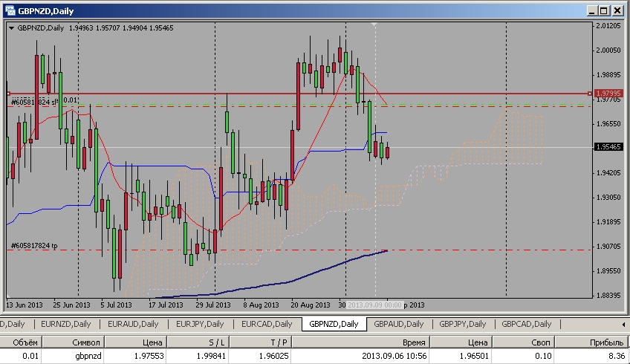Click the 20 Aug 2013 date on time axis
The image size is (630, 364).
pyautogui.click(x=311, y=305)
